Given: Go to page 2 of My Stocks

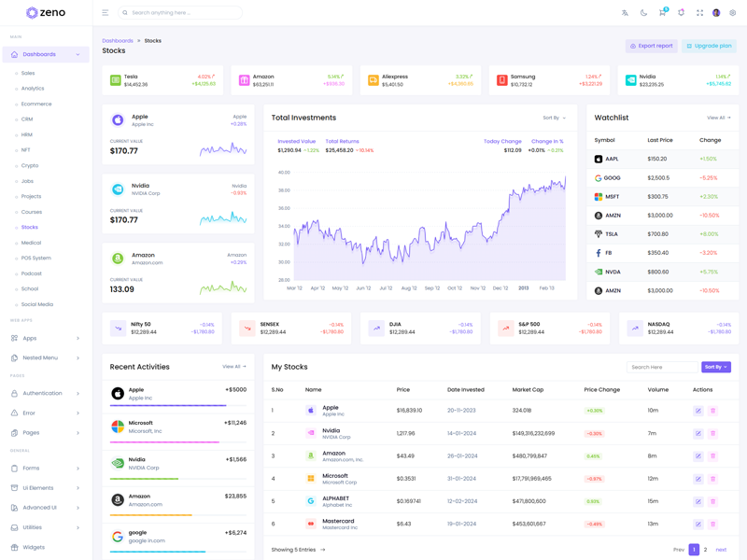Looking at the screenshot, I should pos(705,550).
